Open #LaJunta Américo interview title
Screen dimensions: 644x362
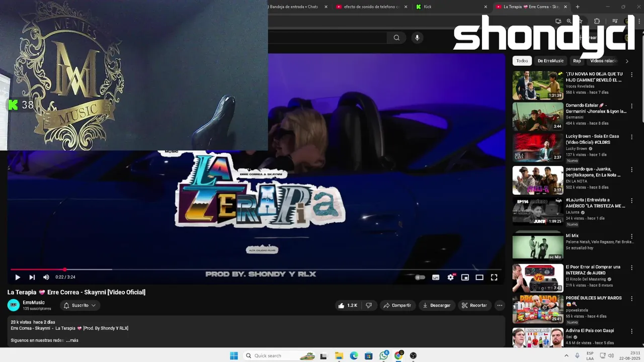(x=595, y=203)
